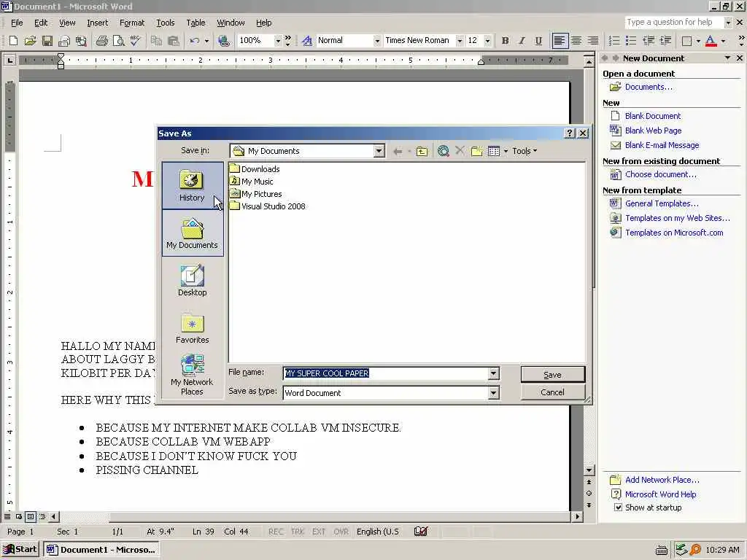
Task: Uncheck Show at startup checkbox
Action: [x=618, y=507]
